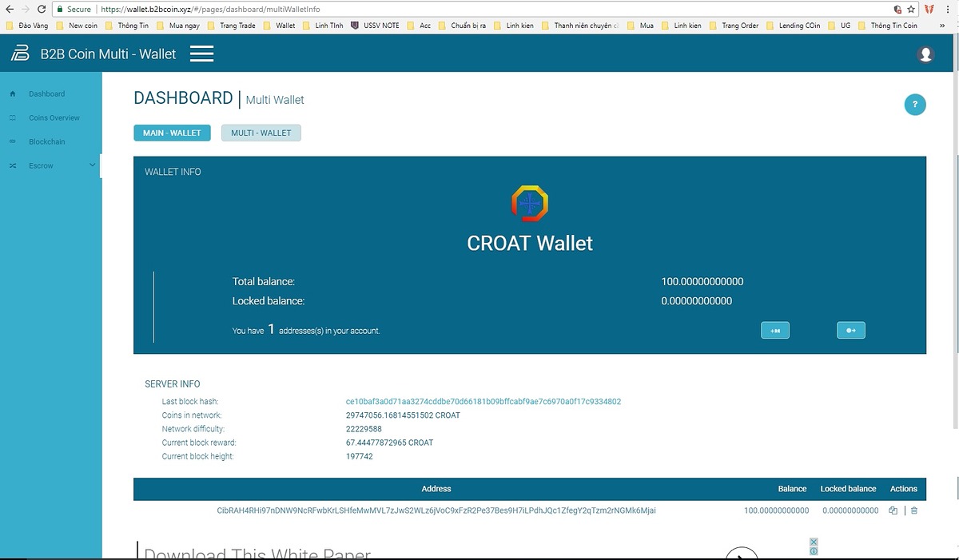
Task: Open the Mua ngay bookmark folder
Action: click(178, 26)
